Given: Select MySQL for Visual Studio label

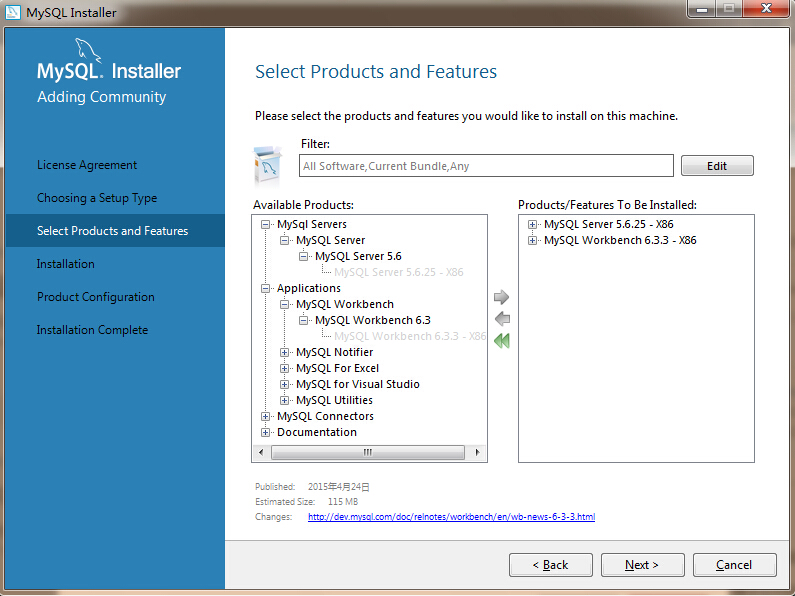Looking at the screenshot, I should point(358,384).
